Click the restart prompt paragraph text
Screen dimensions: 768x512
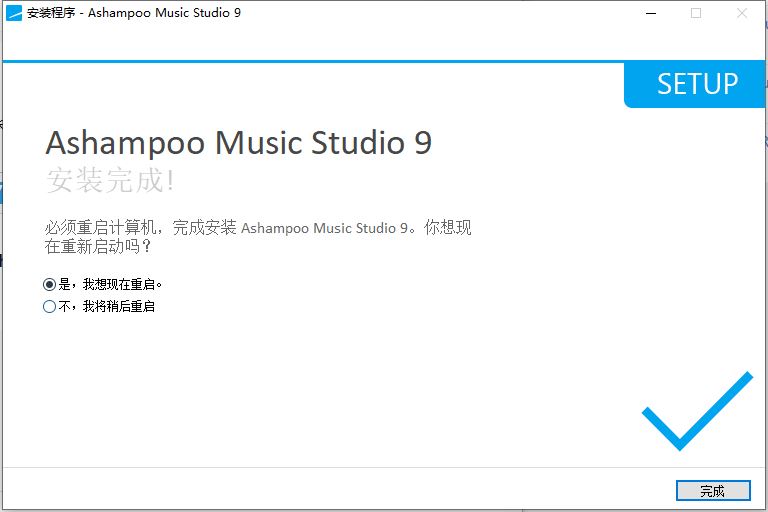click(258, 237)
